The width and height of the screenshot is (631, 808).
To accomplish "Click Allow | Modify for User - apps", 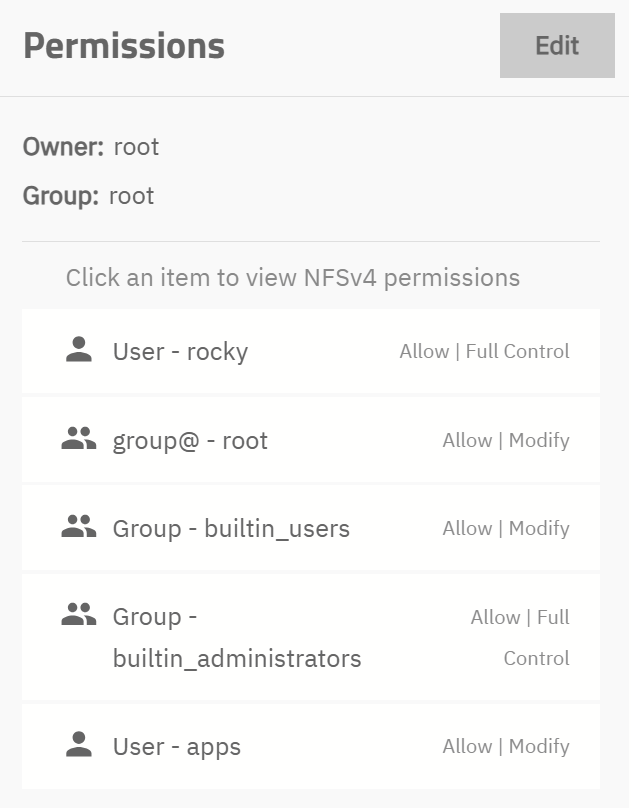I will (x=506, y=746).
